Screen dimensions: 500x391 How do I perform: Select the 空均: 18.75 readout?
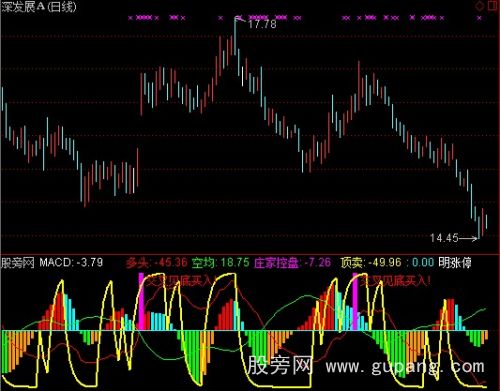pos(220,263)
